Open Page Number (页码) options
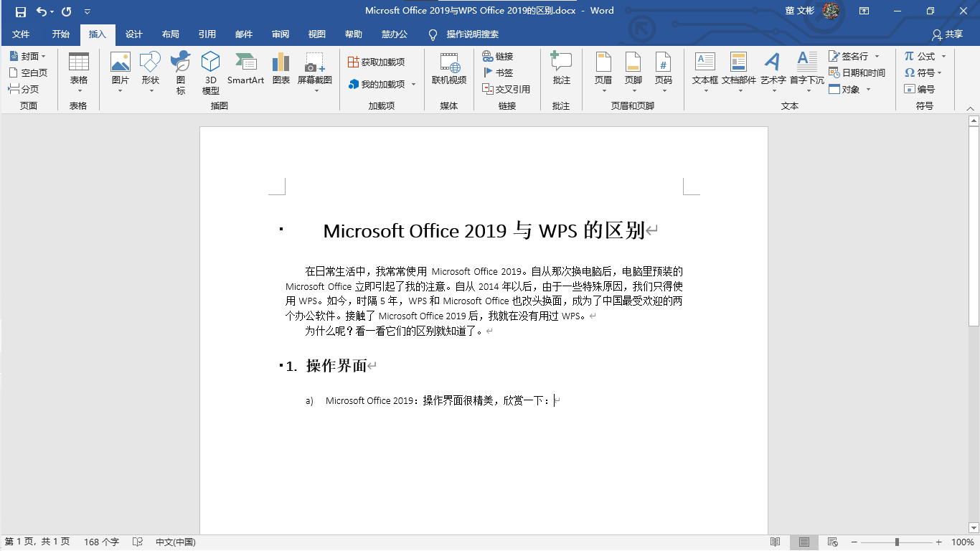Screen dimensions: 980x551 [x=663, y=73]
